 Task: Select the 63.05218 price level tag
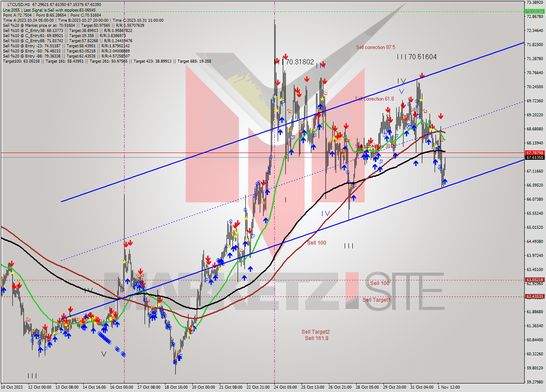(x=534, y=280)
